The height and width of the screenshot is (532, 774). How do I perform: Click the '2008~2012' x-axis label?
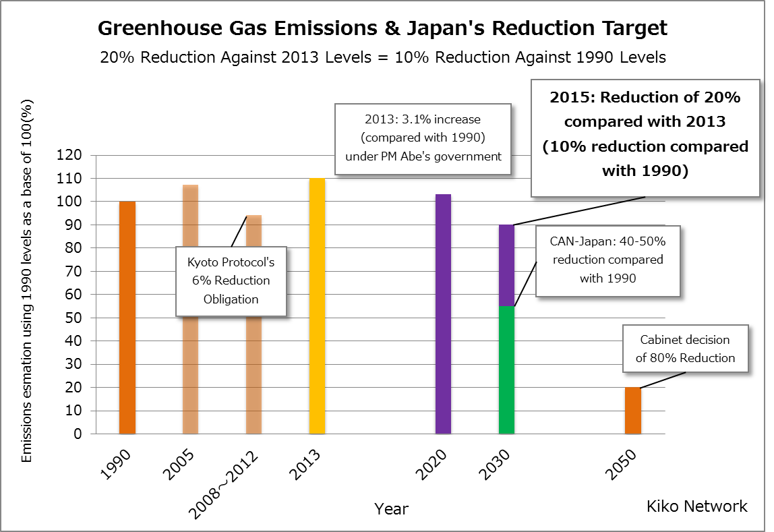pos(224,485)
